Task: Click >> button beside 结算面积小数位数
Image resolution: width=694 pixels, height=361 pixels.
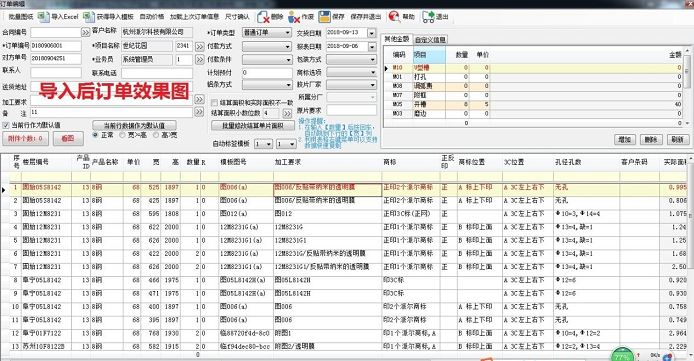Action: 287,113
